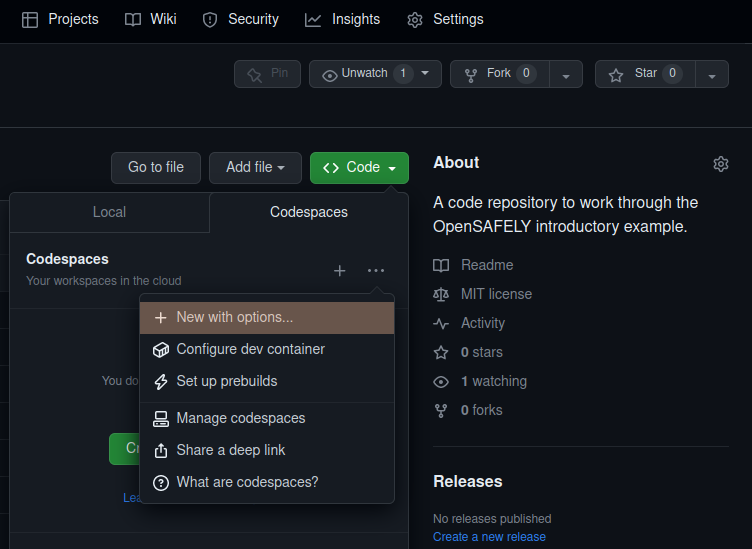Click the dev container cube icon
752x549 pixels.
[161, 350]
